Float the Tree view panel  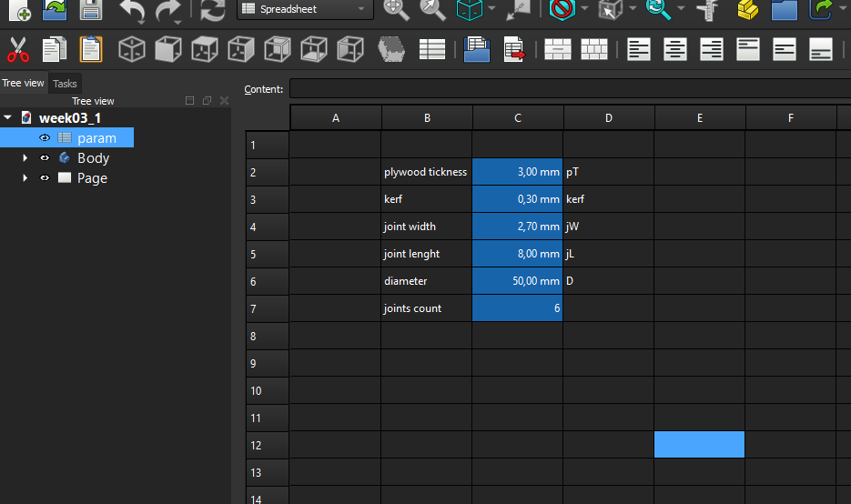[207, 101]
